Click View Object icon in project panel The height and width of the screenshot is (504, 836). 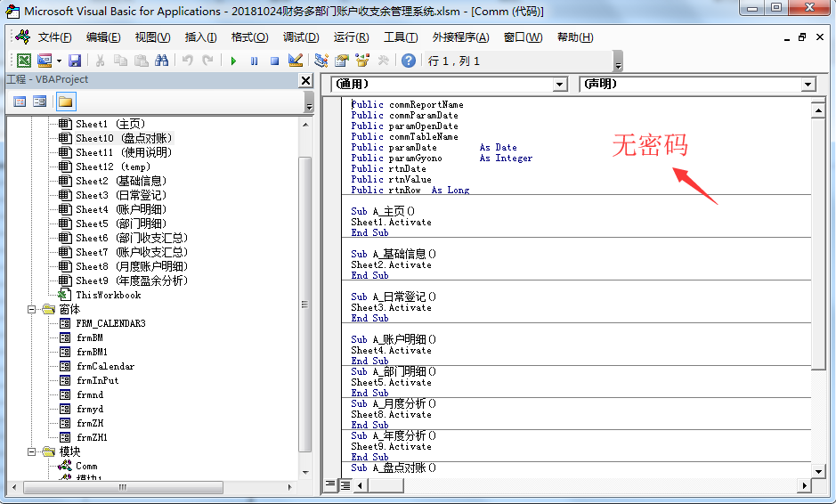(x=39, y=102)
